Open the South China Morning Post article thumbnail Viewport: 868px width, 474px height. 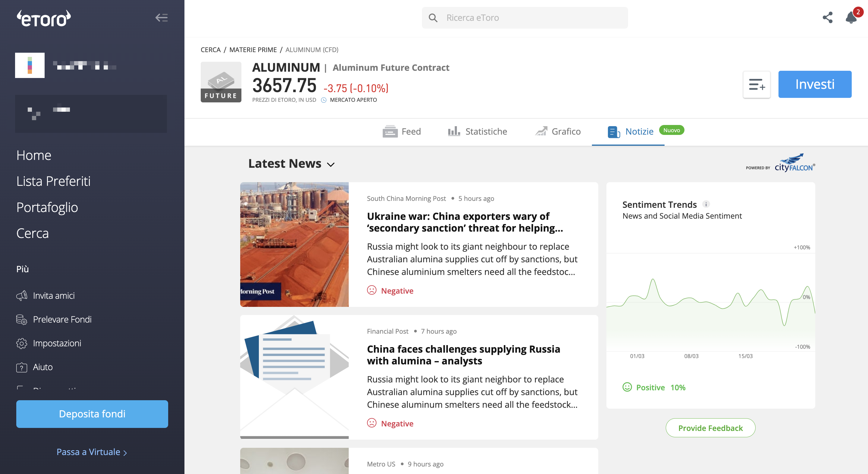pyautogui.click(x=294, y=245)
